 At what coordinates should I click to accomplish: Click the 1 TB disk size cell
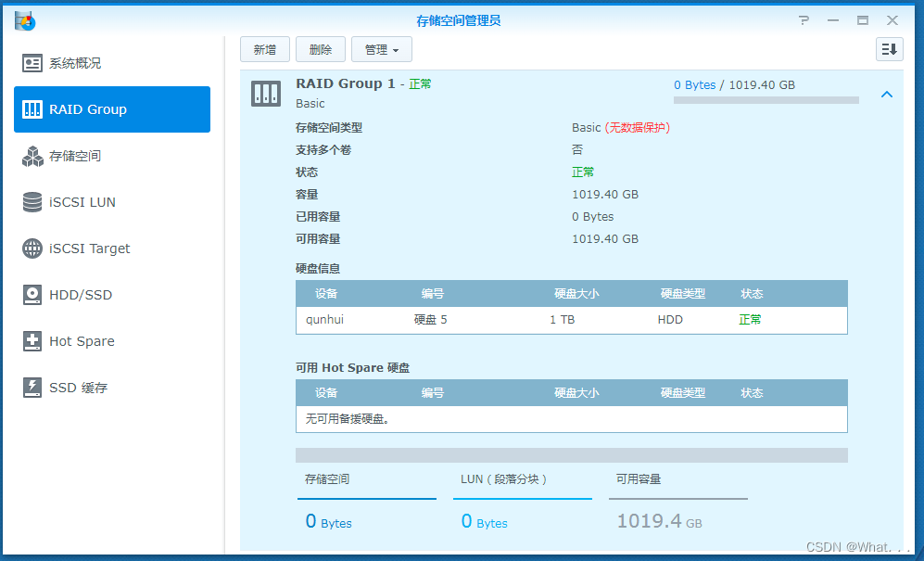[563, 320]
